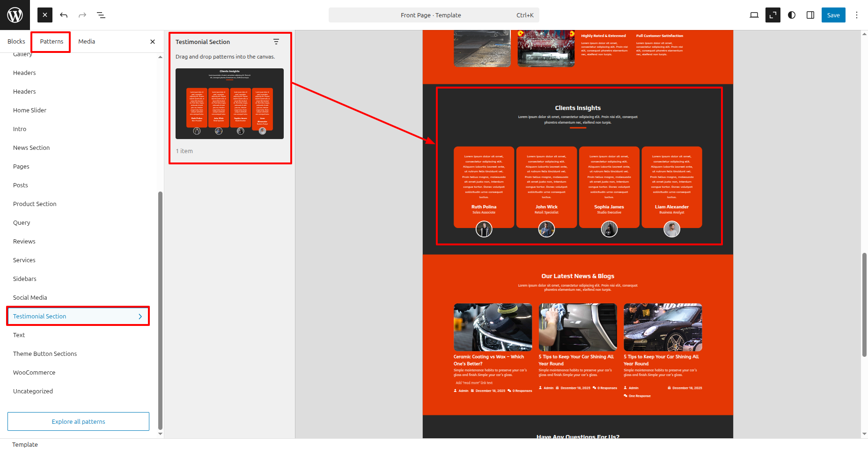This screenshot has height=450, width=868.
Task: Click the Save button
Action: pos(833,15)
